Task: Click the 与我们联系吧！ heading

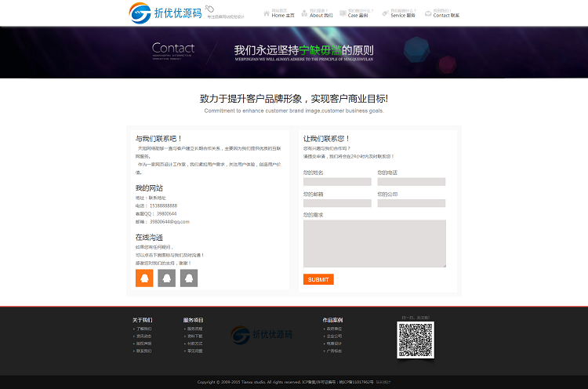Action: (158, 139)
